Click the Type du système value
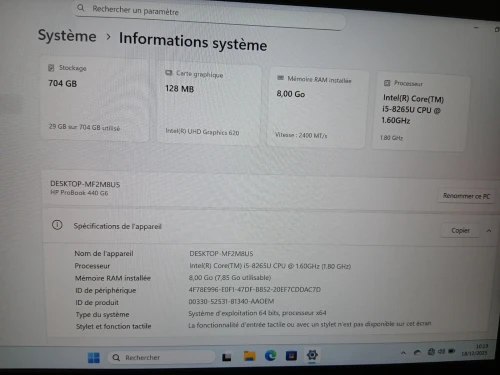500x375 pixels. click(x=257, y=313)
